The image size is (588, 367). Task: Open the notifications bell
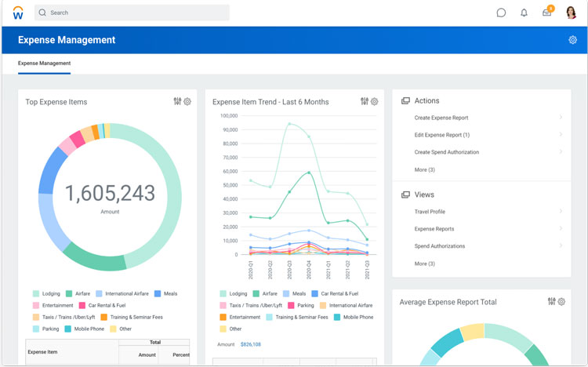(524, 13)
